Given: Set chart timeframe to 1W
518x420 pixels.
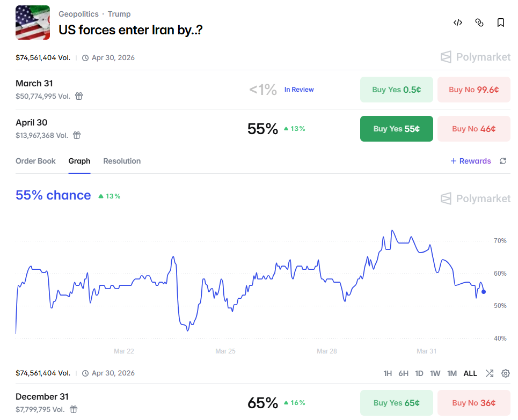Looking at the screenshot, I should tap(435, 373).
